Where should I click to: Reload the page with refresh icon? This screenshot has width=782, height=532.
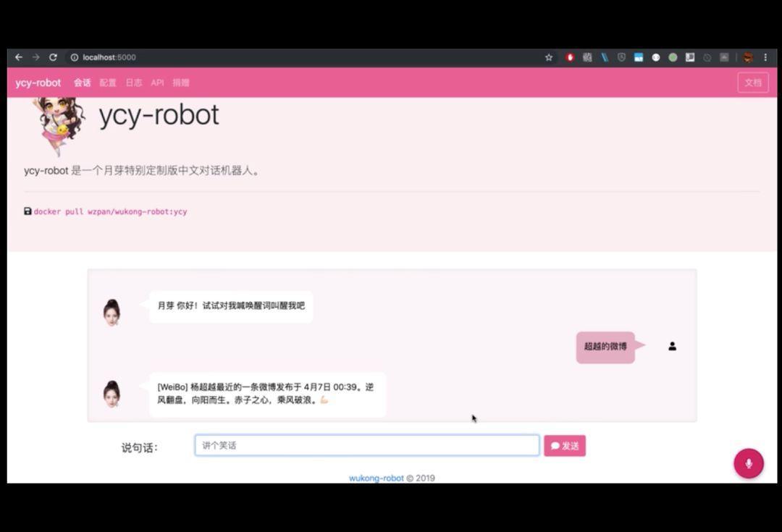53,57
